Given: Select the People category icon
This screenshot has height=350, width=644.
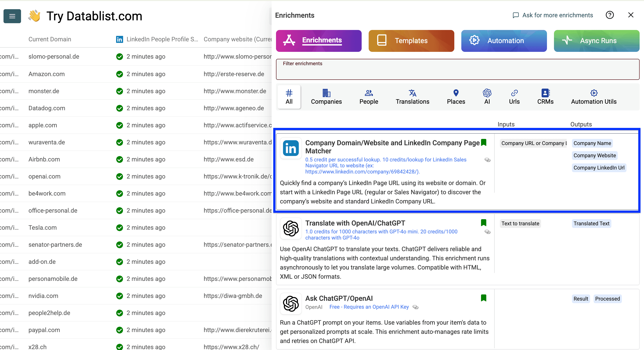Looking at the screenshot, I should (368, 97).
